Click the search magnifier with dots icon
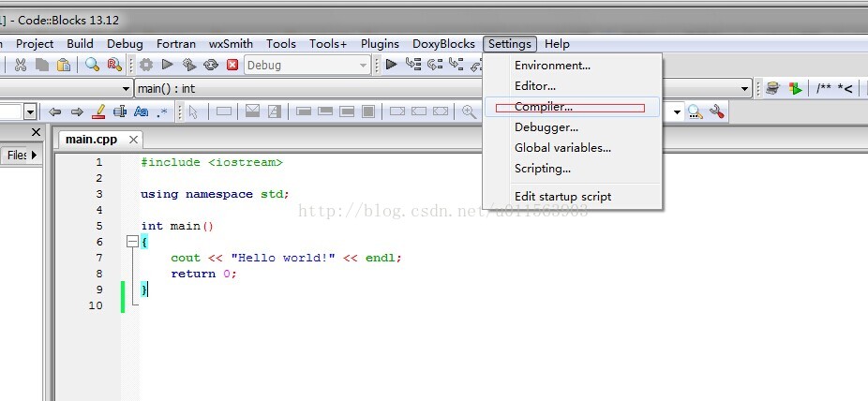 (x=696, y=111)
